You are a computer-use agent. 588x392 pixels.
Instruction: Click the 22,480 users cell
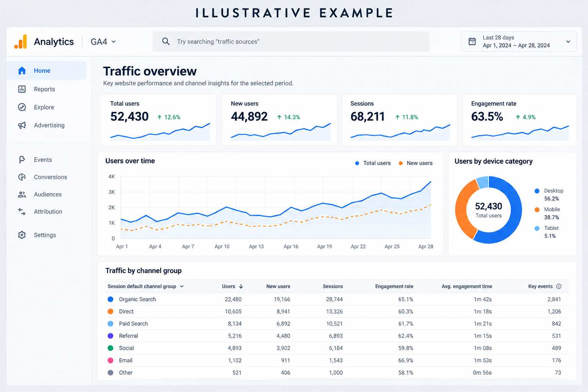(x=233, y=299)
